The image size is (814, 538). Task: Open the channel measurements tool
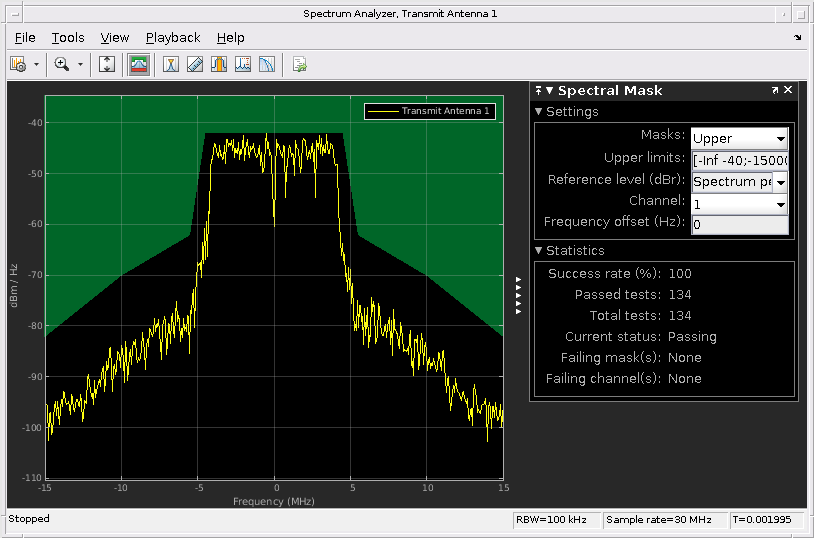point(219,64)
